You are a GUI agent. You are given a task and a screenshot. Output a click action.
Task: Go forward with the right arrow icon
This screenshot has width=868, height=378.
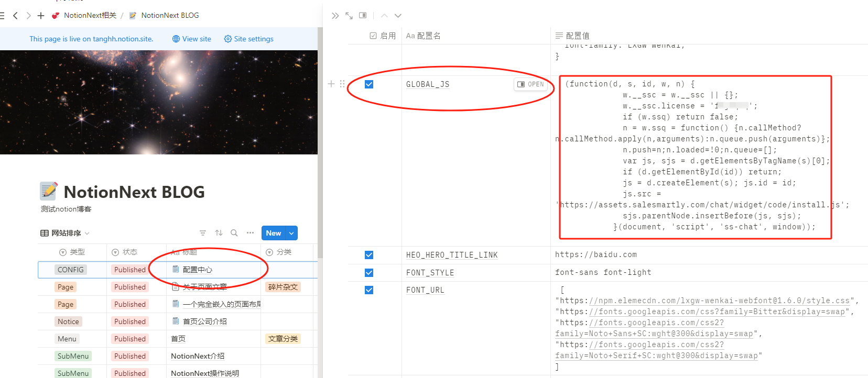coord(28,16)
